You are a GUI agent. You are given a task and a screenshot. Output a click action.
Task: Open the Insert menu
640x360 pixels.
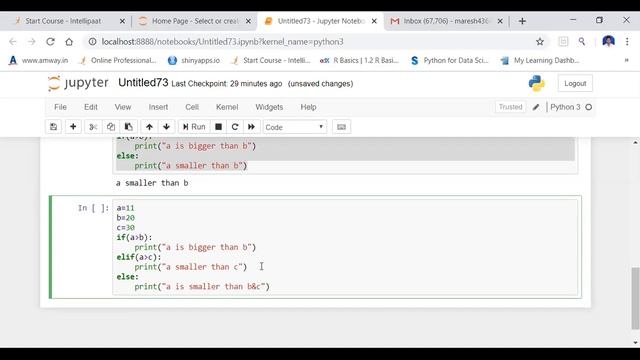tap(158, 107)
